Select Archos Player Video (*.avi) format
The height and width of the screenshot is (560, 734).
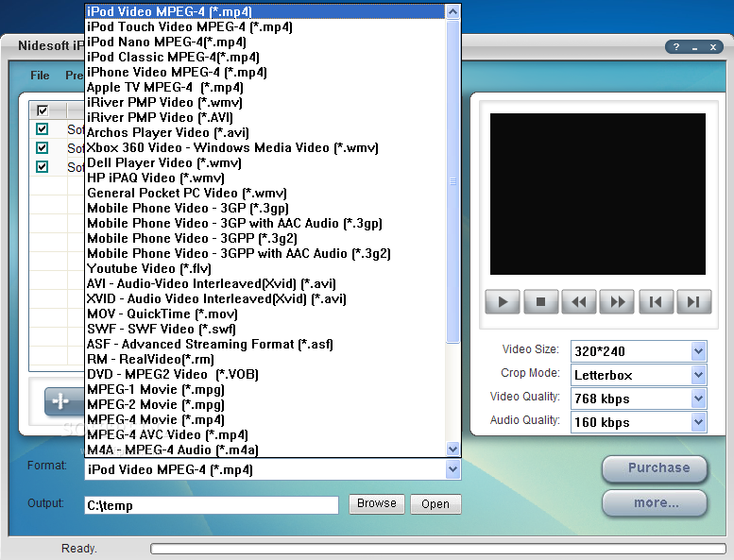pos(265,132)
